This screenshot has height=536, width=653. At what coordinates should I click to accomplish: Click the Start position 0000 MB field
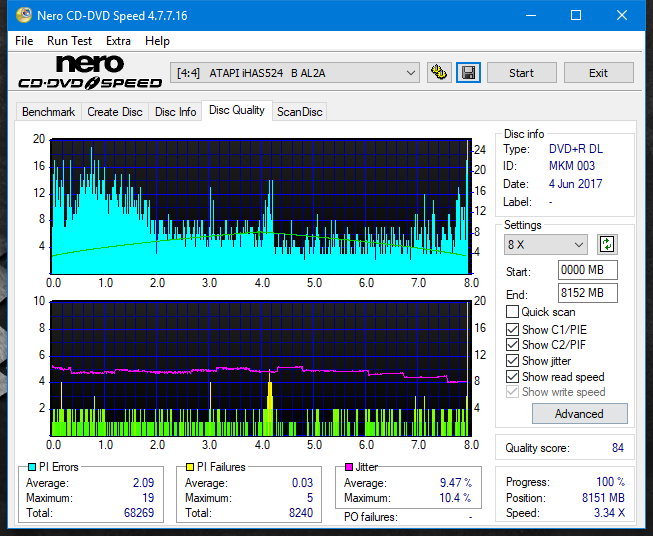tap(587, 270)
